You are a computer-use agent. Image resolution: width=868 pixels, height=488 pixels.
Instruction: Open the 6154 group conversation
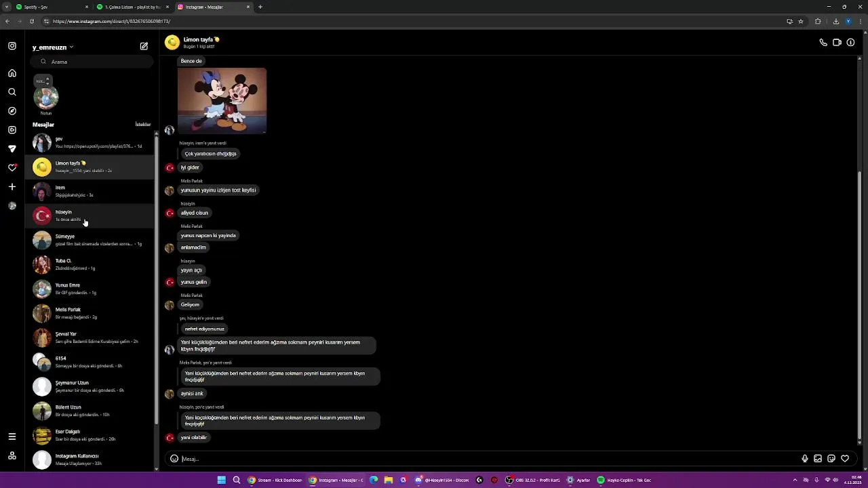(91, 362)
